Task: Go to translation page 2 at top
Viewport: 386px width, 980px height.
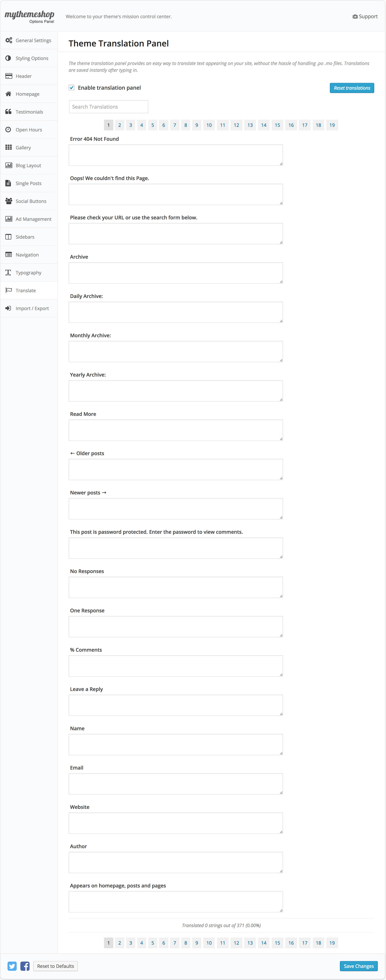Action: pos(120,125)
